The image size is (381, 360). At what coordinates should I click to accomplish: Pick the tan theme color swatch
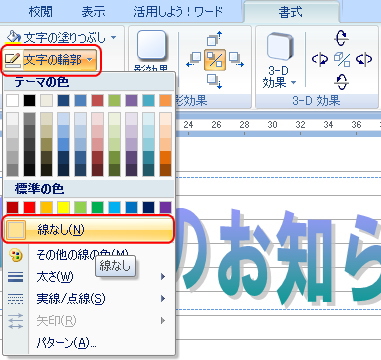pyautogui.click(x=46, y=100)
